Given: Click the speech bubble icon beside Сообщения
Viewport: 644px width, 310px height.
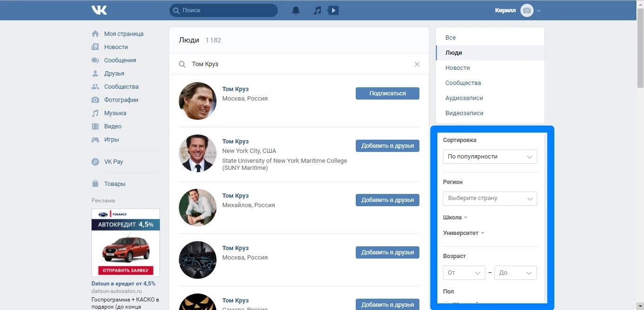Looking at the screenshot, I should click(95, 60).
